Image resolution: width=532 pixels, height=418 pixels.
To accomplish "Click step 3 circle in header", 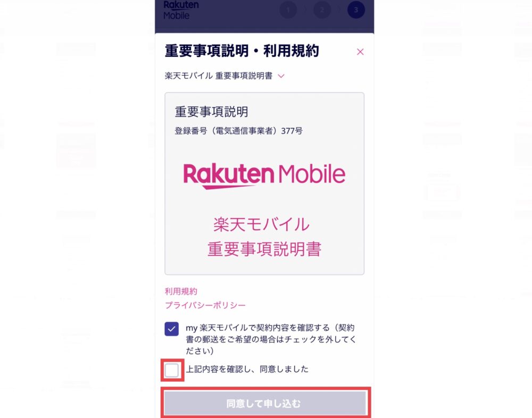I will (356, 10).
